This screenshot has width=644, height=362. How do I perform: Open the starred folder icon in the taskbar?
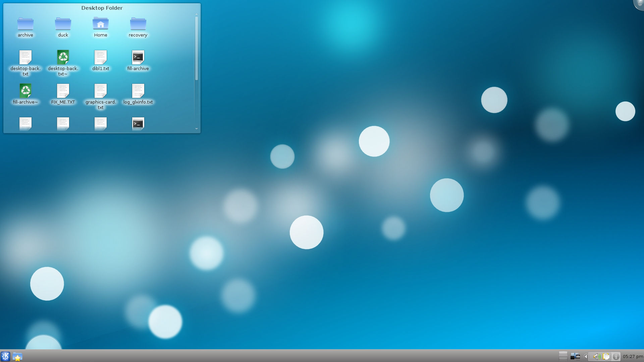click(17, 357)
